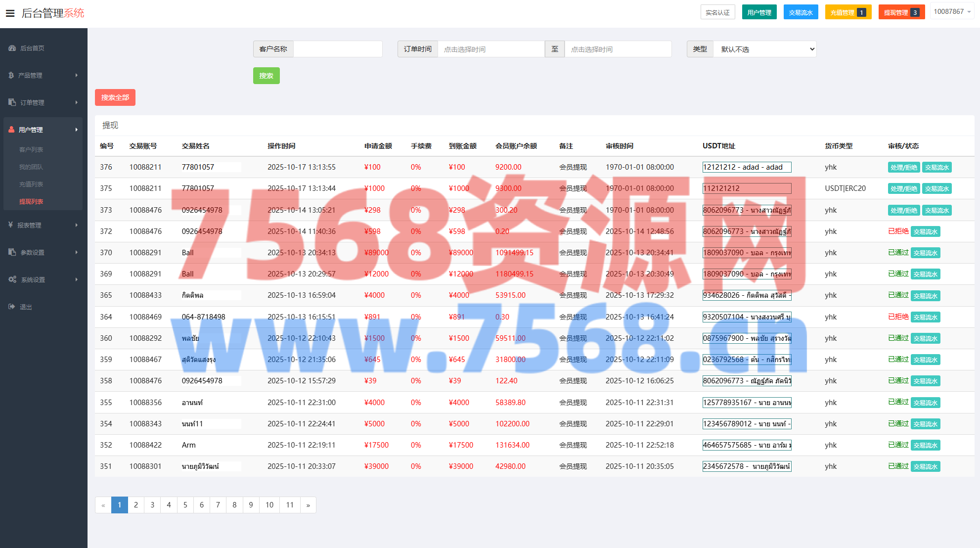This screenshot has height=548, width=980.
Task: Click the bitcoin icon for 产品管理
Action: (11, 75)
